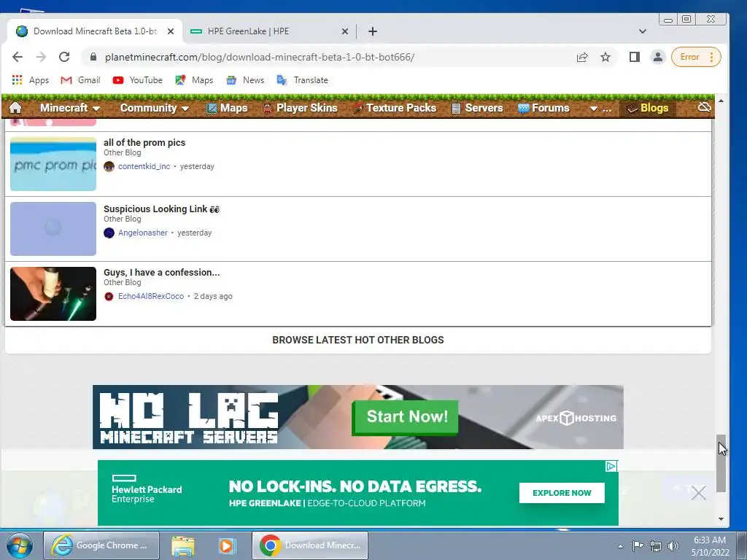The image size is (747, 560).
Task: Click scrollbar down arrow
Action: 721,519
